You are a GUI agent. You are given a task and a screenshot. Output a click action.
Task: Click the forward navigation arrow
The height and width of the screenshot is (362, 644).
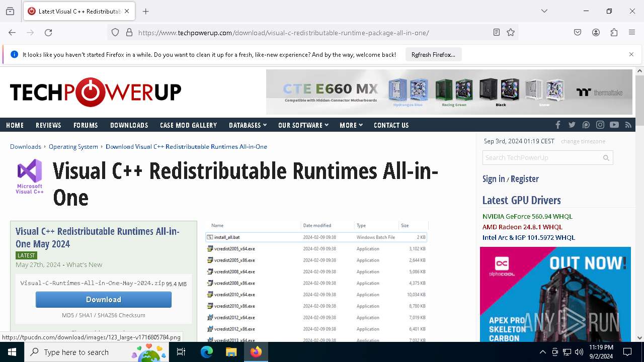click(x=30, y=33)
